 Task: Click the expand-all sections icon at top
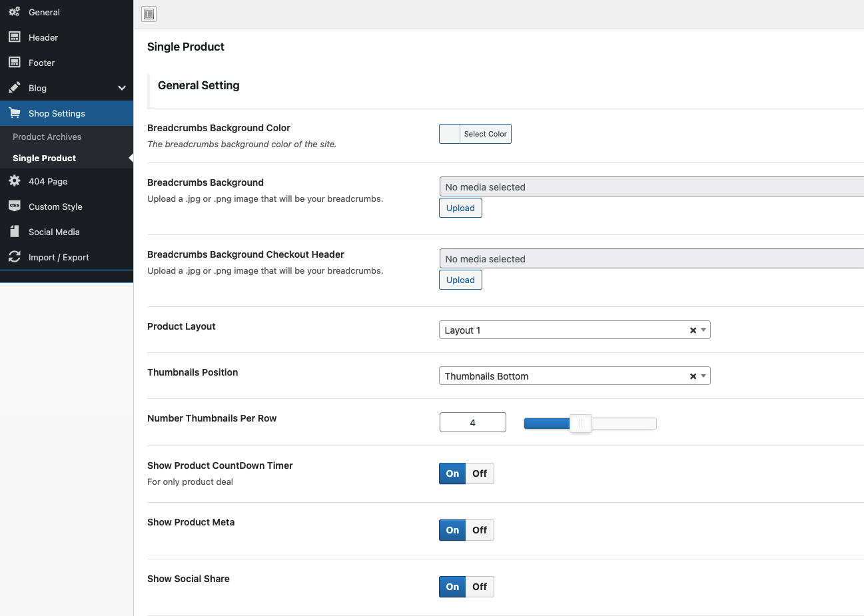tap(149, 14)
